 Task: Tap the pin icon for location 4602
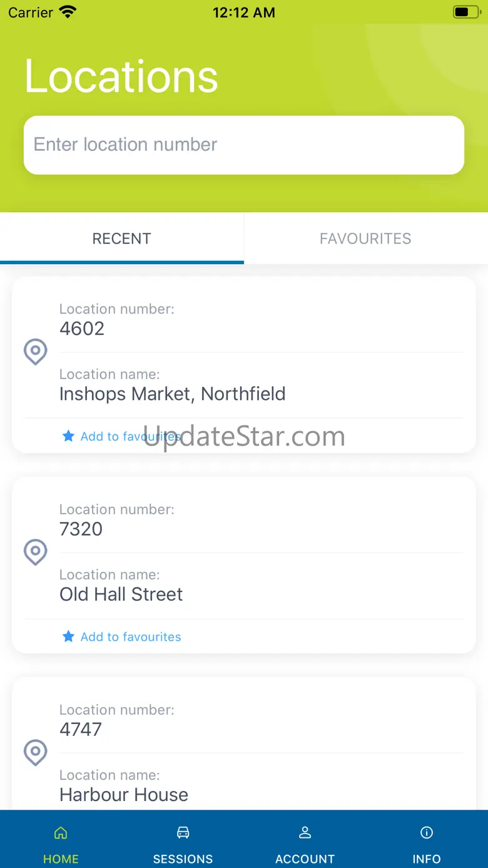36,352
